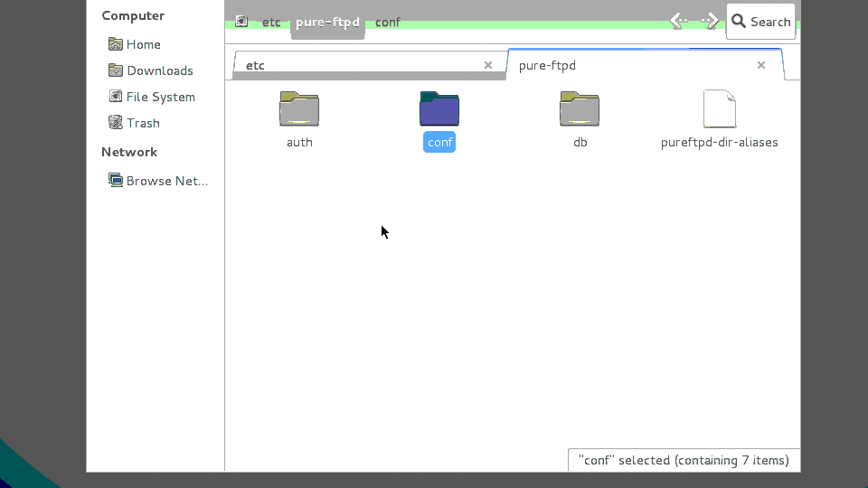Go forward with the right arrow
The width and height of the screenshot is (868, 488).
[x=709, y=22]
